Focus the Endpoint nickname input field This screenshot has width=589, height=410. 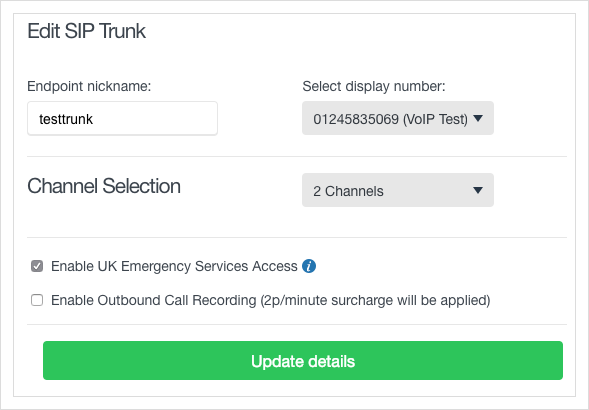tap(122, 118)
